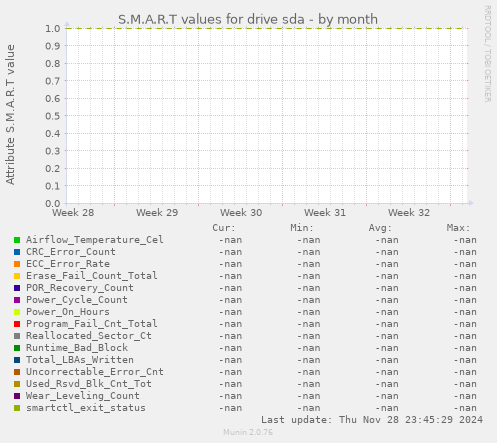Click the ECC_Error_Rate orange color swatch
The image size is (497, 443).
pyautogui.click(x=17, y=264)
